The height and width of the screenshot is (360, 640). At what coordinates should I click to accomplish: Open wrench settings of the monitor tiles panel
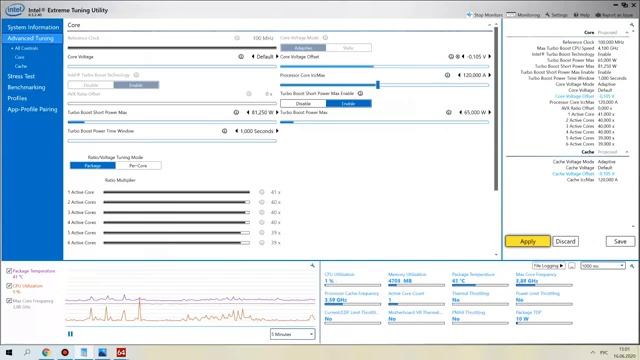click(x=632, y=266)
